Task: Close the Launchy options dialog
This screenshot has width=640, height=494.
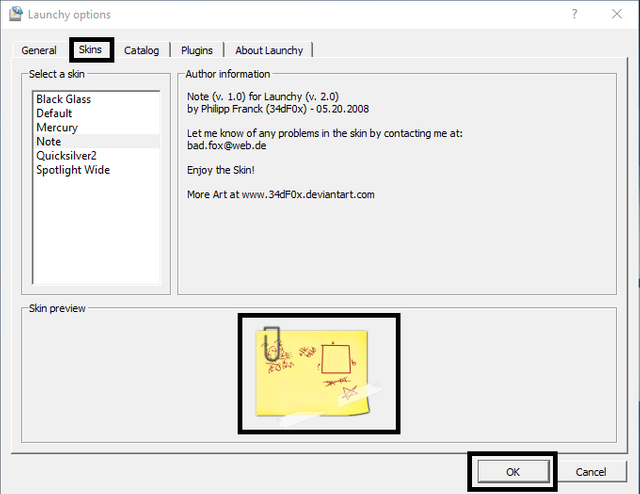Action: 617,14
